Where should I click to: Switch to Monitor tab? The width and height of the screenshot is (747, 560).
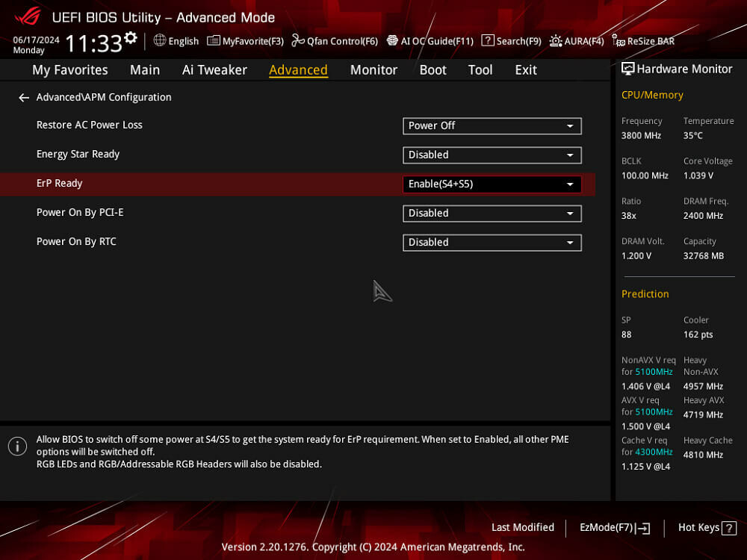373,70
